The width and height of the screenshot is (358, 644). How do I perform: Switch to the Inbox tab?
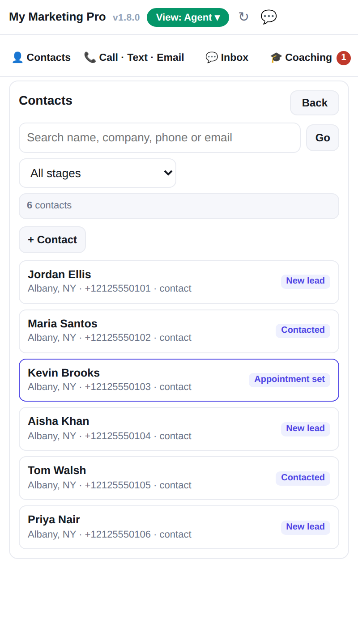(x=227, y=57)
